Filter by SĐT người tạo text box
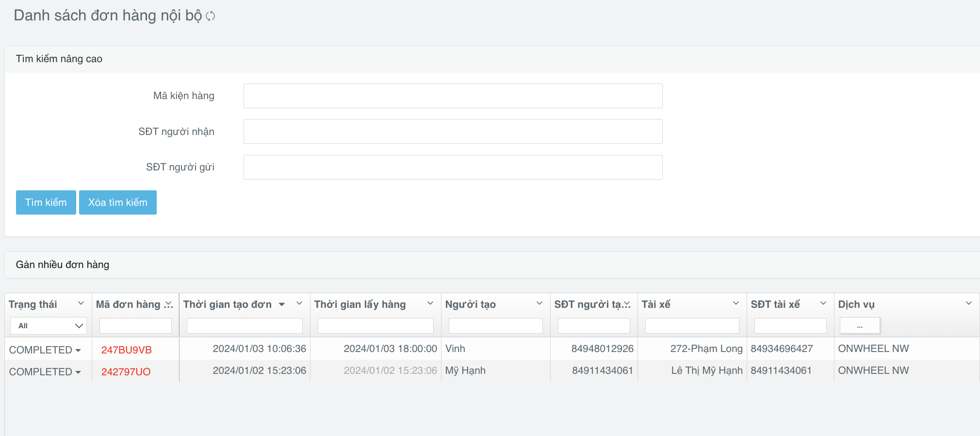Screen dimensions: 980x436 [x=594, y=326]
